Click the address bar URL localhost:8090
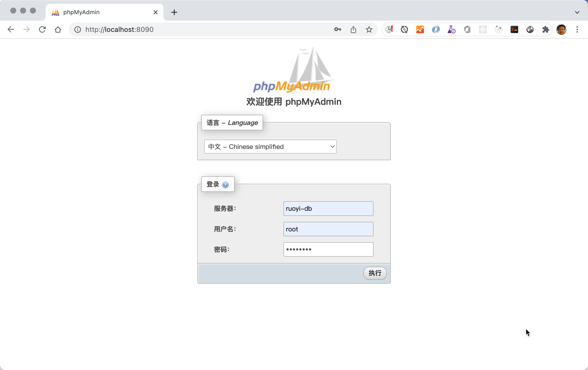Screen dimensions: 588x370 coord(119,29)
